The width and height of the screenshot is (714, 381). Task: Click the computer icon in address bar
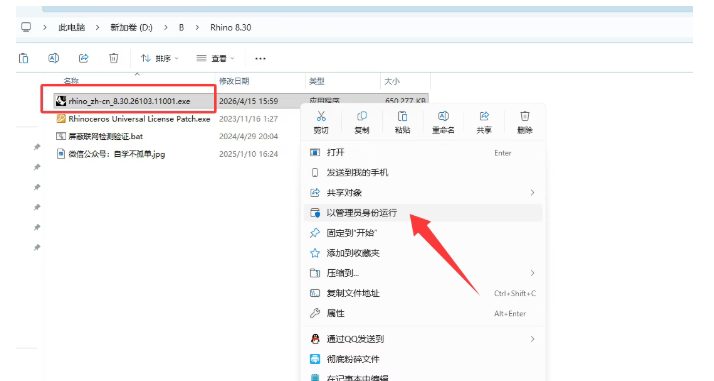coord(26,27)
